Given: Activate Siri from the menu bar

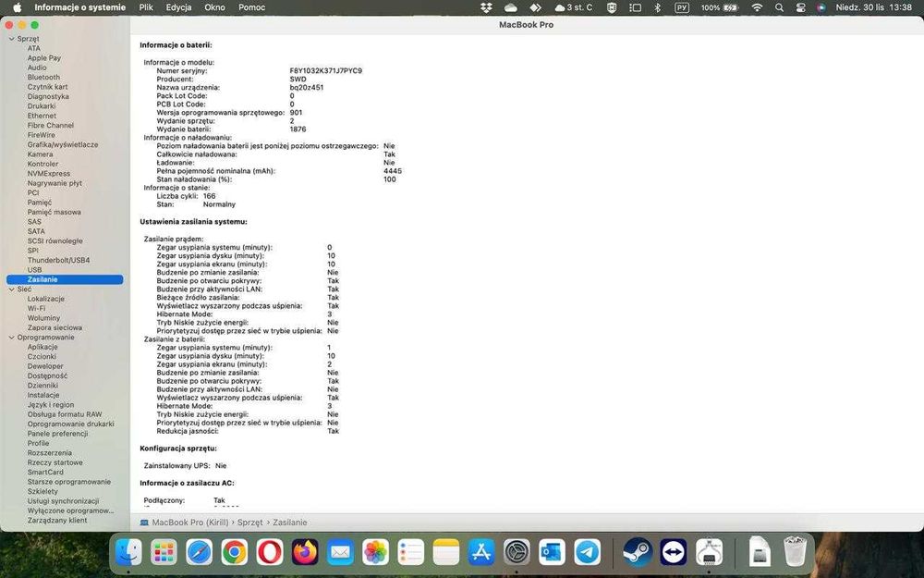Looking at the screenshot, I should pos(821,7).
